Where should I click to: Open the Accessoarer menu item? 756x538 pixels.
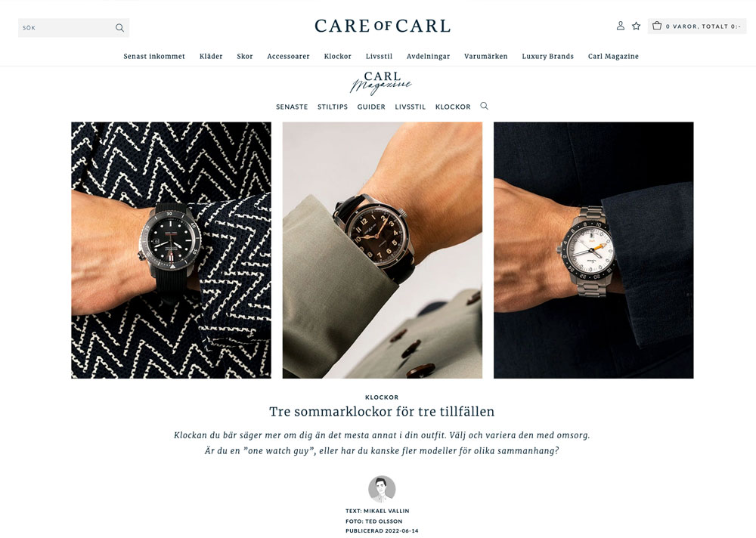(x=288, y=57)
